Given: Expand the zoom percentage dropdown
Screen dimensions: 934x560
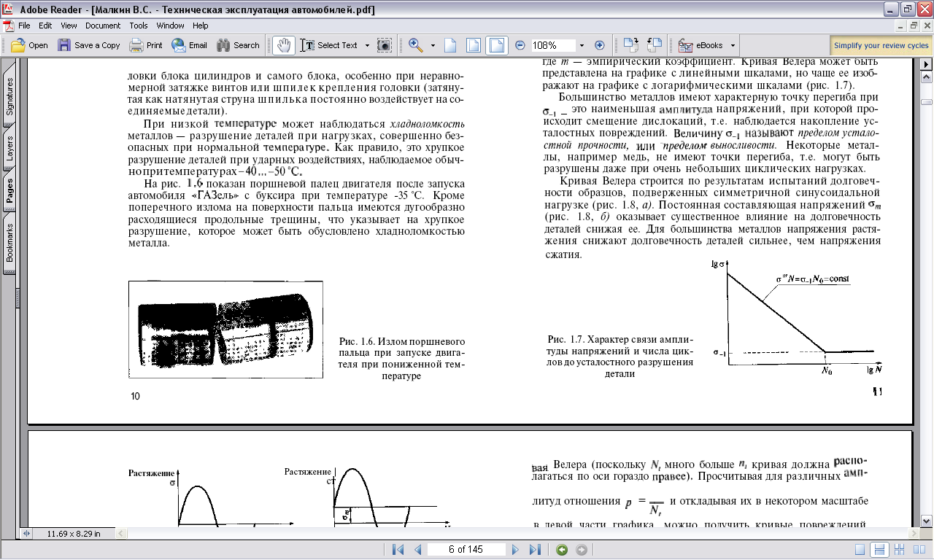Looking at the screenshot, I should 582,45.
